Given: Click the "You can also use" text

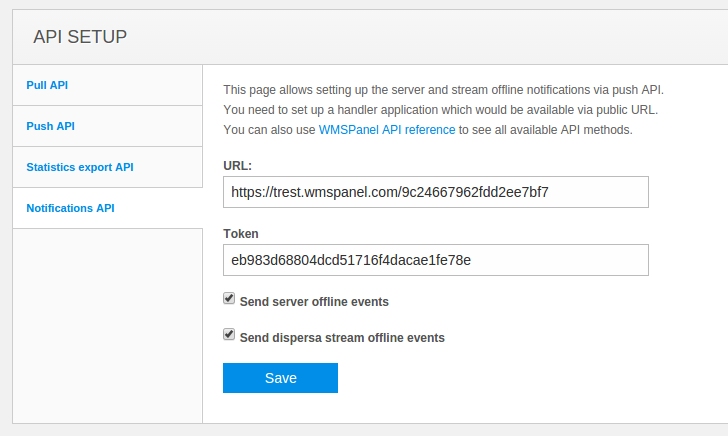Looking at the screenshot, I should coord(269,130).
